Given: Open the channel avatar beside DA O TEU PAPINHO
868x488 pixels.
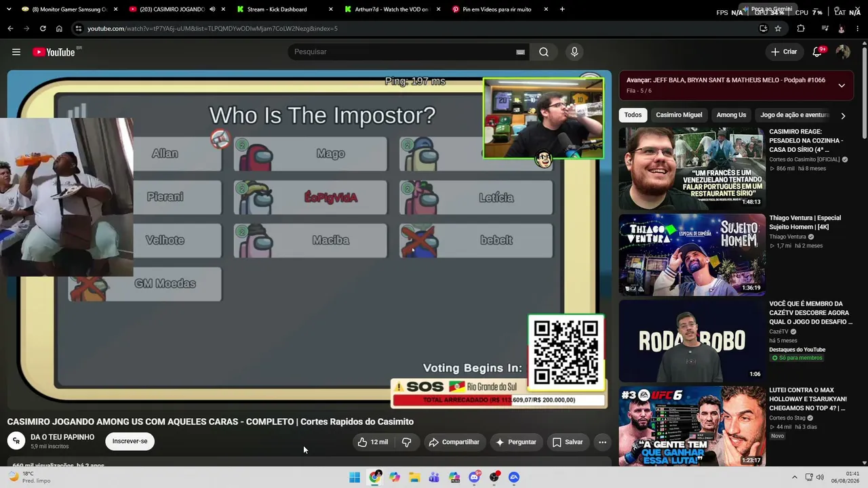Looking at the screenshot, I should 16,441.
